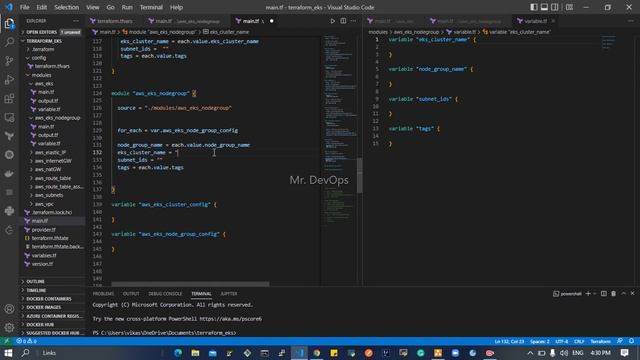Close the variable.tf tab in right group
Viewport: 640px width, 360px height.
553,21
